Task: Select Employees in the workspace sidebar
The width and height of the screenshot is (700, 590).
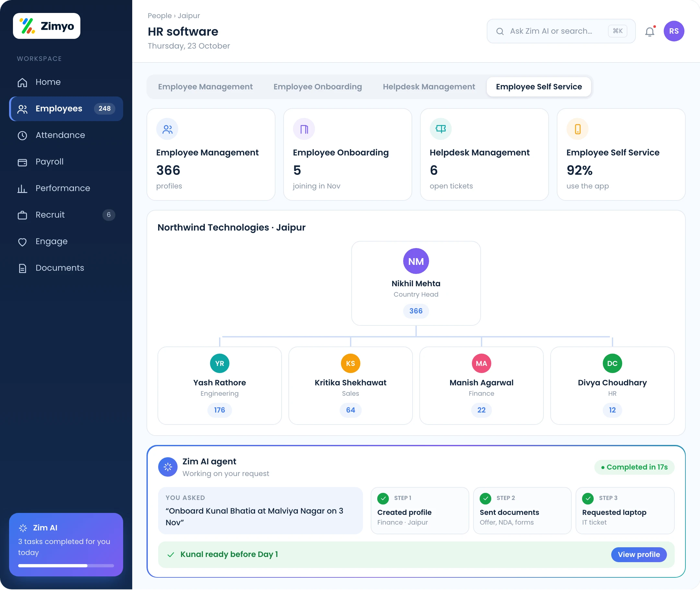Action: pyautogui.click(x=66, y=109)
